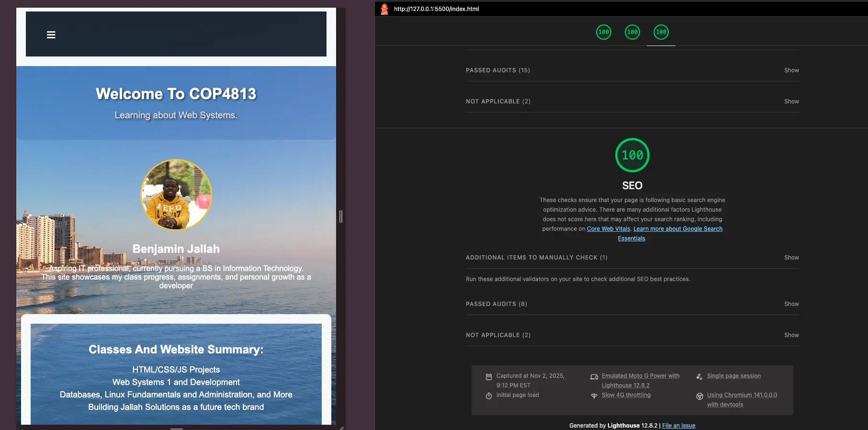Click the Welcome To COP4813 heading

[x=176, y=94]
